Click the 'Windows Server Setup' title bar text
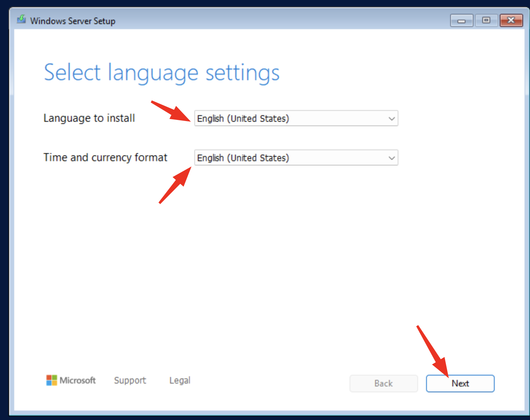530x420 pixels. [73, 21]
